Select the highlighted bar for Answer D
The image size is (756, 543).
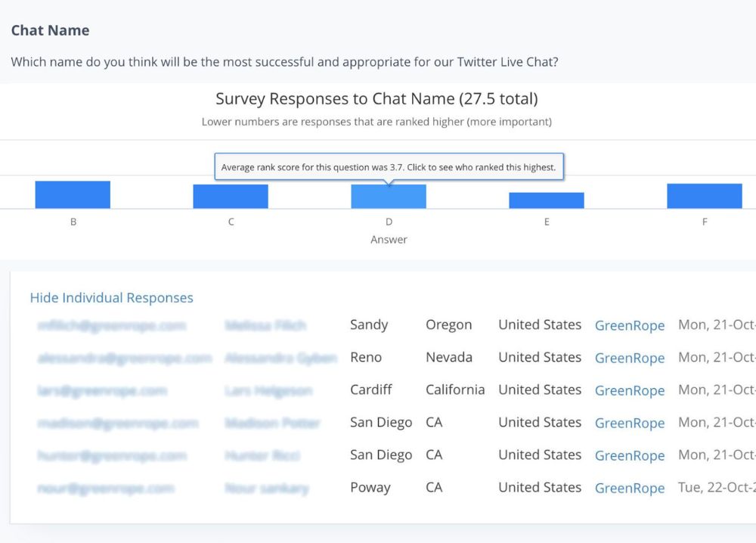click(x=389, y=195)
